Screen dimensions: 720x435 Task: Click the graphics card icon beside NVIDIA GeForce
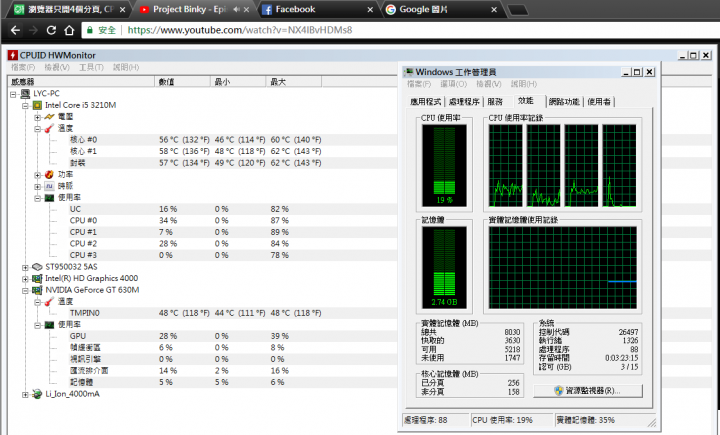[37, 290]
